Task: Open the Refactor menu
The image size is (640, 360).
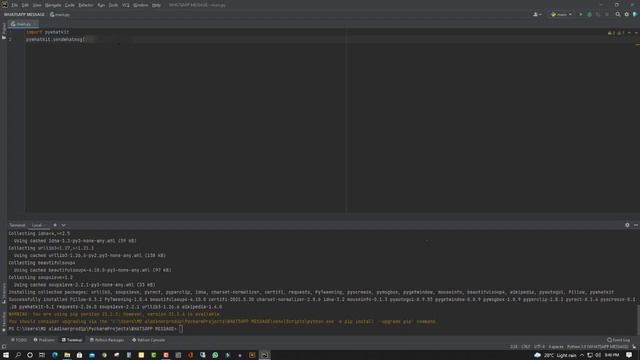Action: [x=86, y=5]
